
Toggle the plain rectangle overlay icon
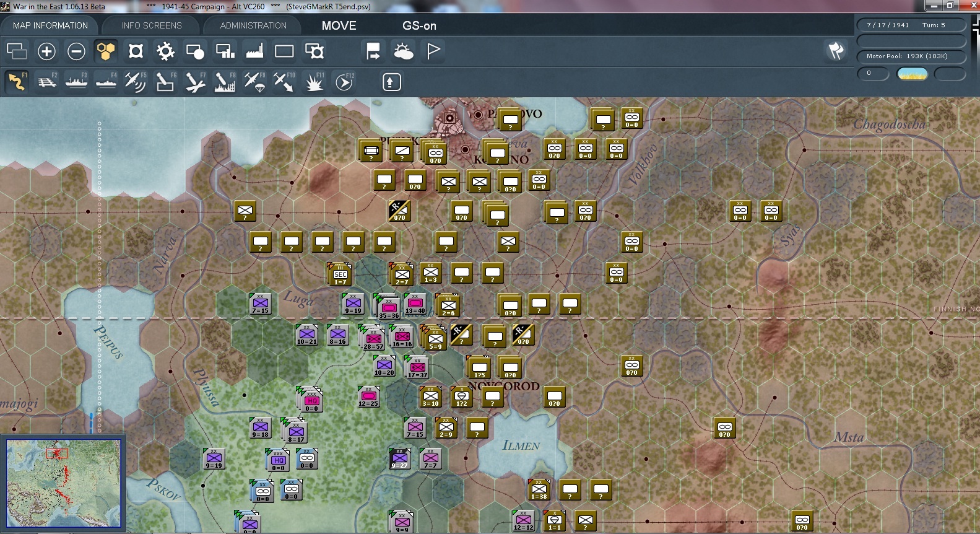coord(284,51)
